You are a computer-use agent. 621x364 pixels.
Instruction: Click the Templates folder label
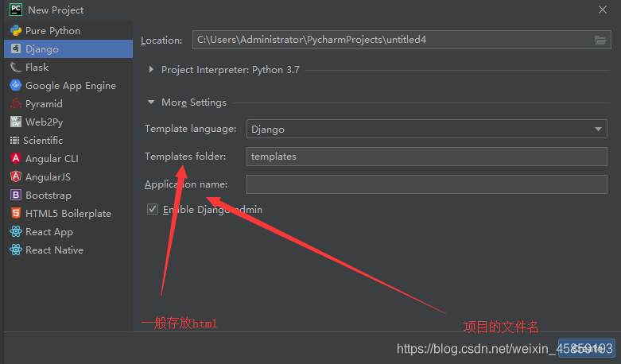(x=185, y=157)
